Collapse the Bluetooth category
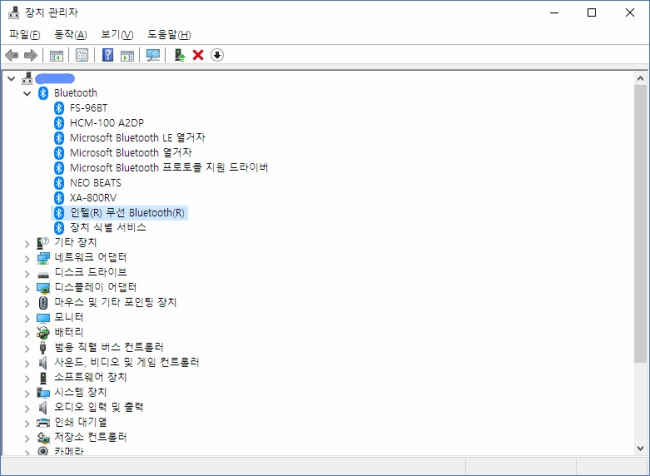This screenshot has height=476, width=650. click(27, 93)
